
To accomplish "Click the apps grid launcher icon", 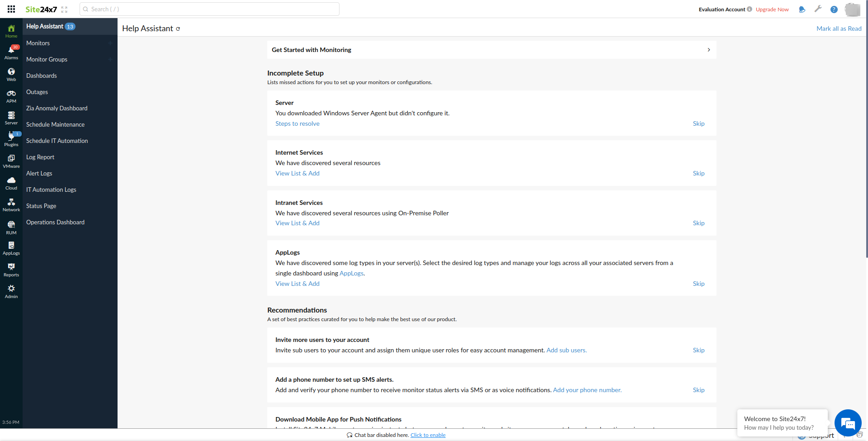I will point(11,9).
